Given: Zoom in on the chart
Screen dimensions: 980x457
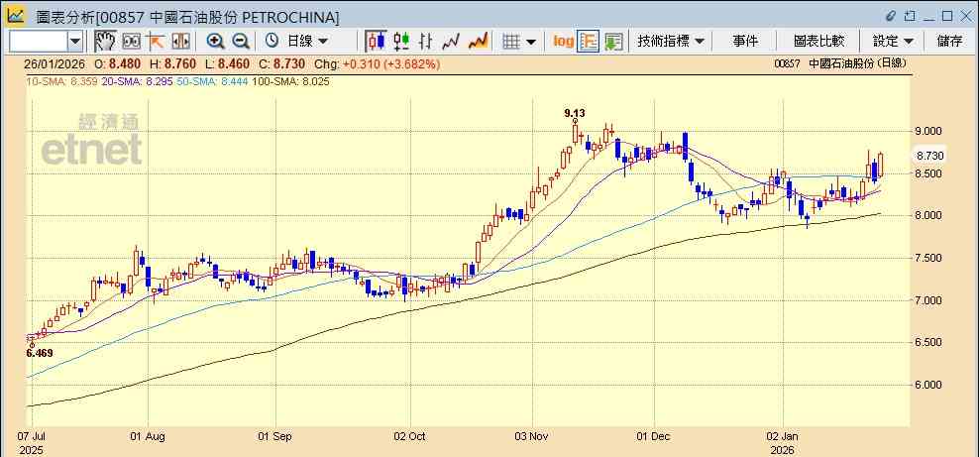Looking at the screenshot, I should click(216, 42).
